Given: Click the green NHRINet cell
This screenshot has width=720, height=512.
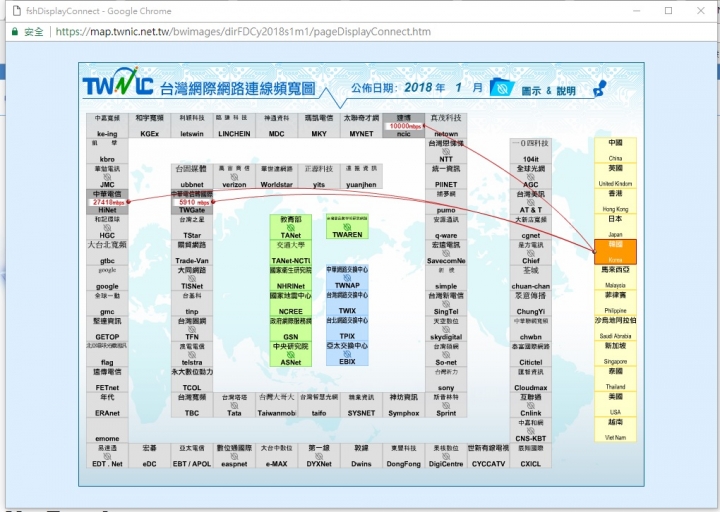Looking at the screenshot, I should tap(291, 278).
